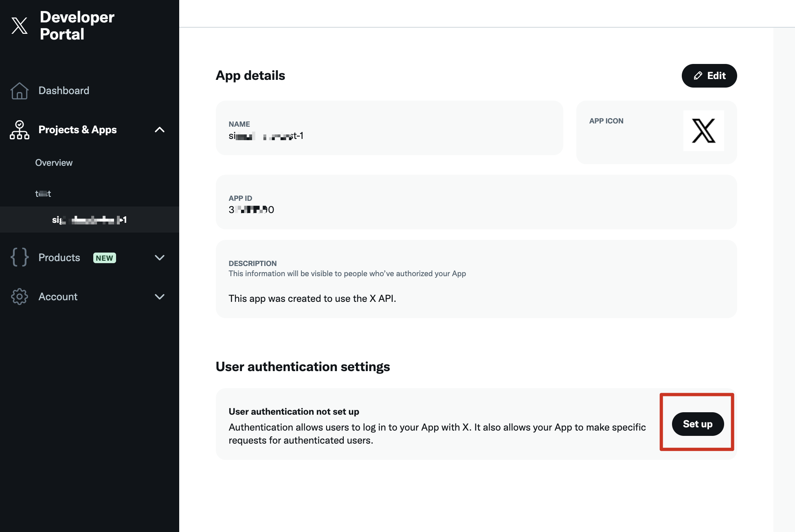The image size is (795, 532).
Task: Click the pencil icon on Edit button
Action: [698, 76]
